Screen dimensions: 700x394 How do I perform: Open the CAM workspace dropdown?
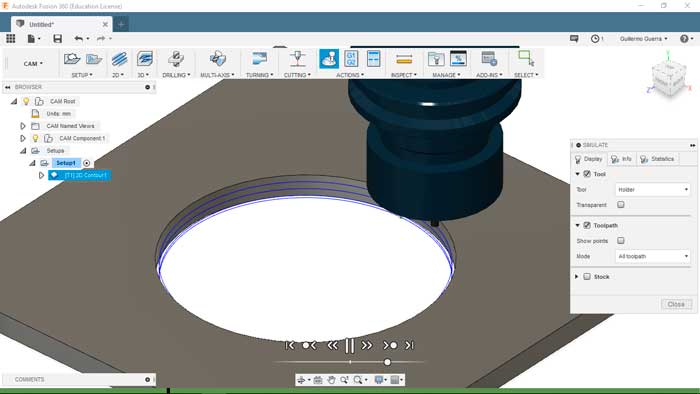pos(33,64)
